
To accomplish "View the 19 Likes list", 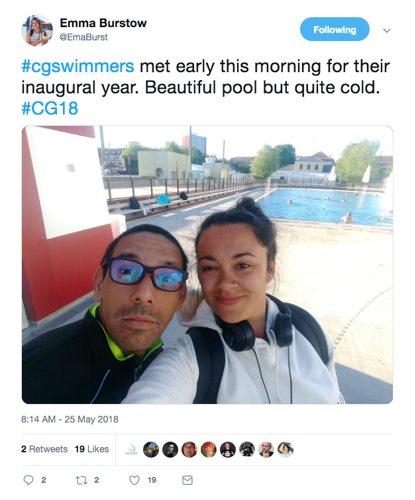I will [x=92, y=449].
